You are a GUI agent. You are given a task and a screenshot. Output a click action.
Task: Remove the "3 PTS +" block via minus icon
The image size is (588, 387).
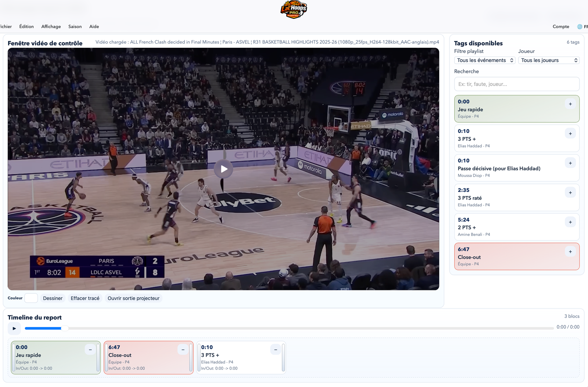[275, 350]
